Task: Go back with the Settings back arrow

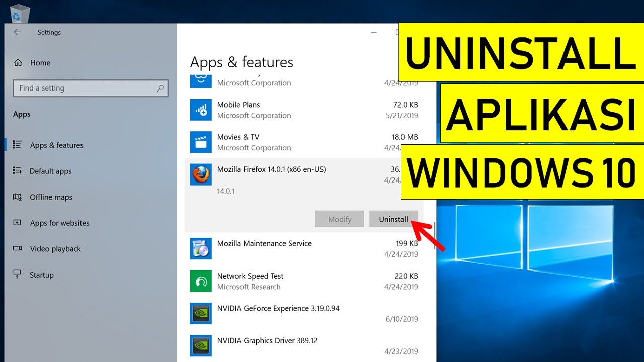Action: pos(17,32)
